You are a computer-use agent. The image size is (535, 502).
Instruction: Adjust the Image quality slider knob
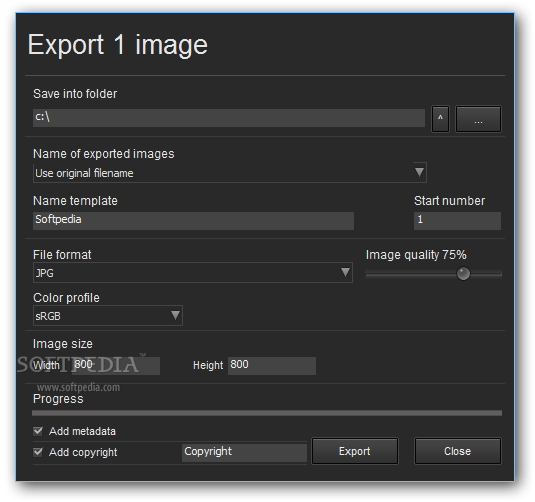point(463,274)
